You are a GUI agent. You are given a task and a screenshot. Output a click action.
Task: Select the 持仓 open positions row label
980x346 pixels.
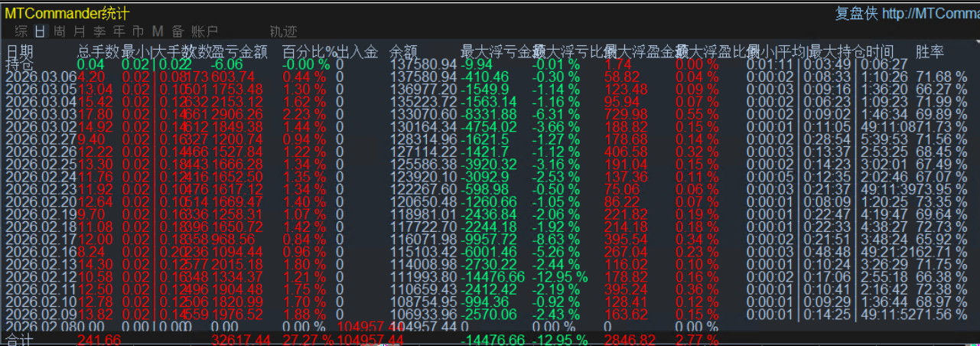(20, 64)
